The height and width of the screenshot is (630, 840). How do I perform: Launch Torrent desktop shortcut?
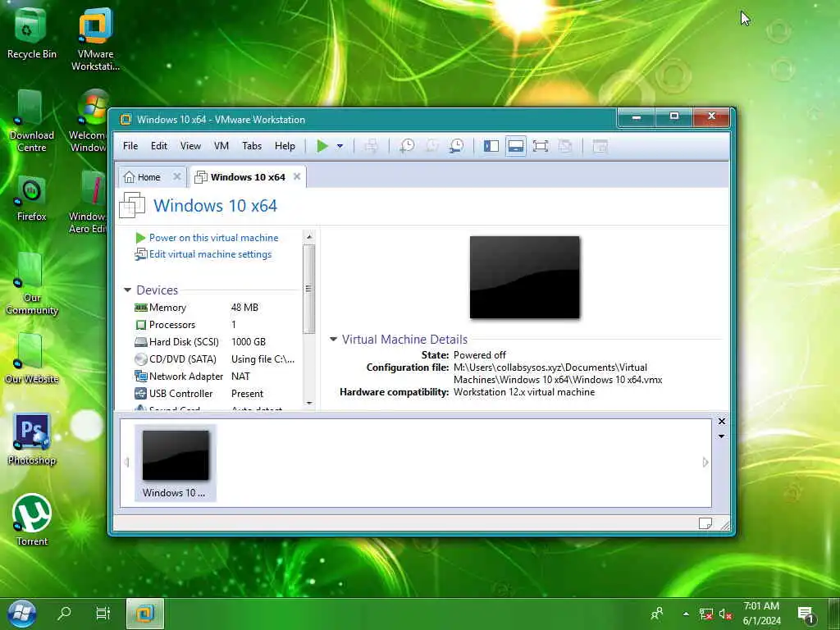coord(31,519)
